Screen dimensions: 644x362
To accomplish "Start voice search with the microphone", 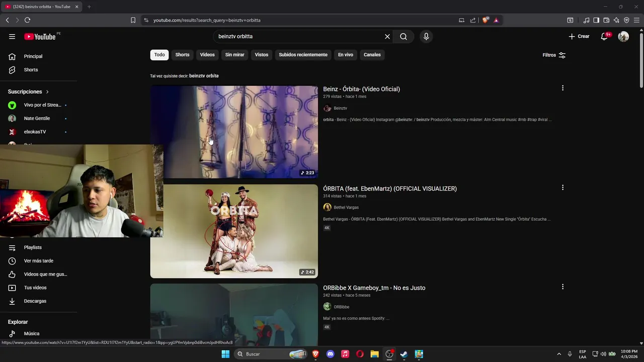I will (x=426, y=36).
